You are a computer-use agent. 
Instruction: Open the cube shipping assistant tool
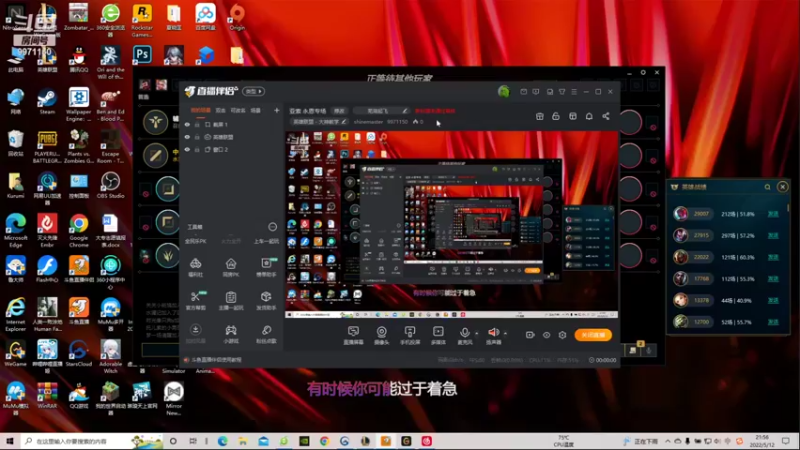266,300
